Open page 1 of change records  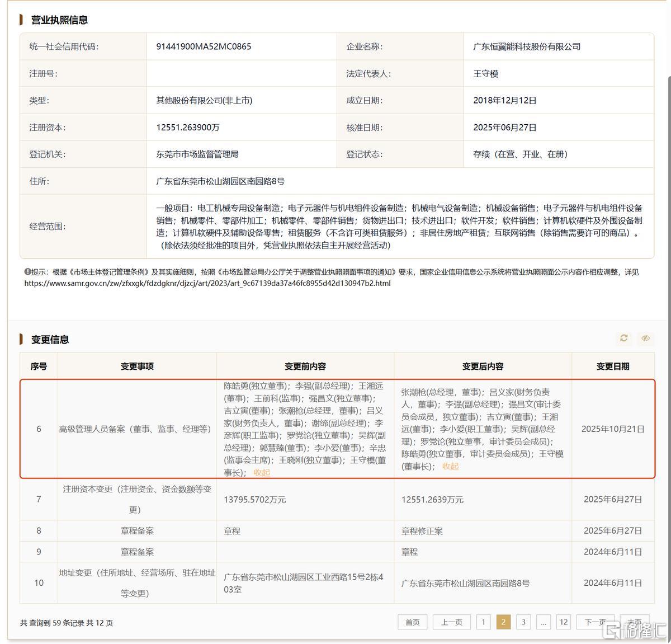point(484,622)
